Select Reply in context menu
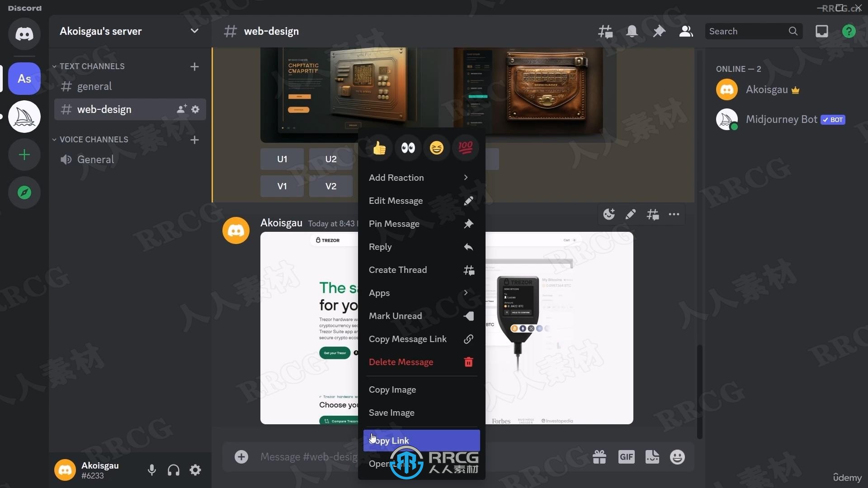This screenshot has width=868, height=488. [421, 247]
